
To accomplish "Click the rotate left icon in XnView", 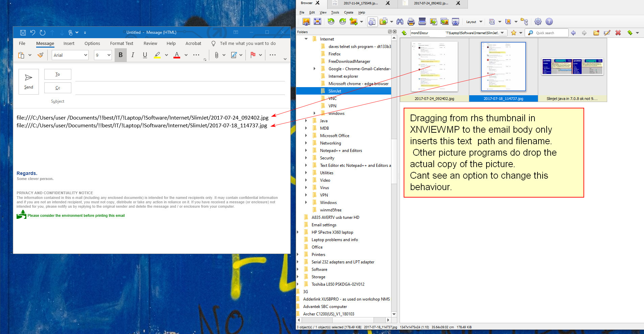I will (x=331, y=22).
